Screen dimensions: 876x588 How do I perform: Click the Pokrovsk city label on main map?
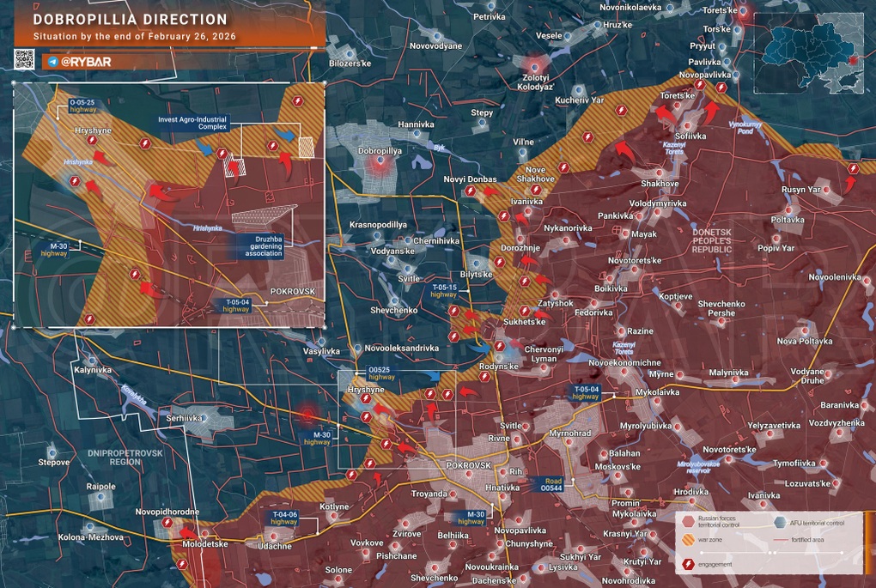tap(468, 464)
